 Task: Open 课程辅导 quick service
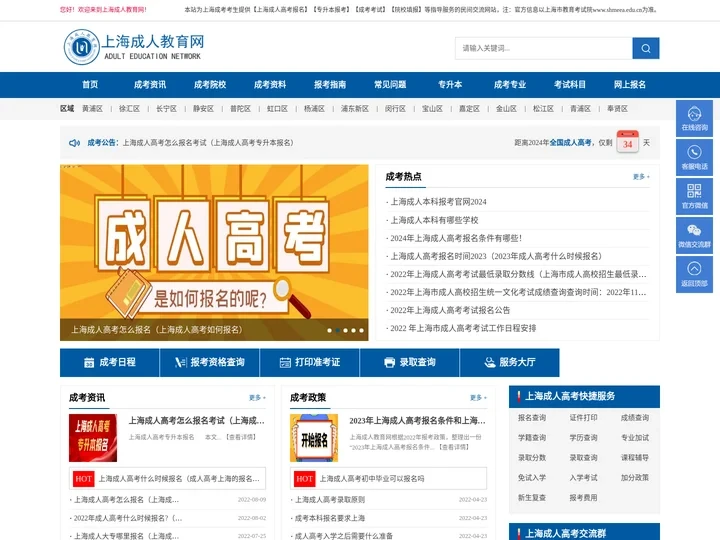pyautogui.click(x=635, y=458)
